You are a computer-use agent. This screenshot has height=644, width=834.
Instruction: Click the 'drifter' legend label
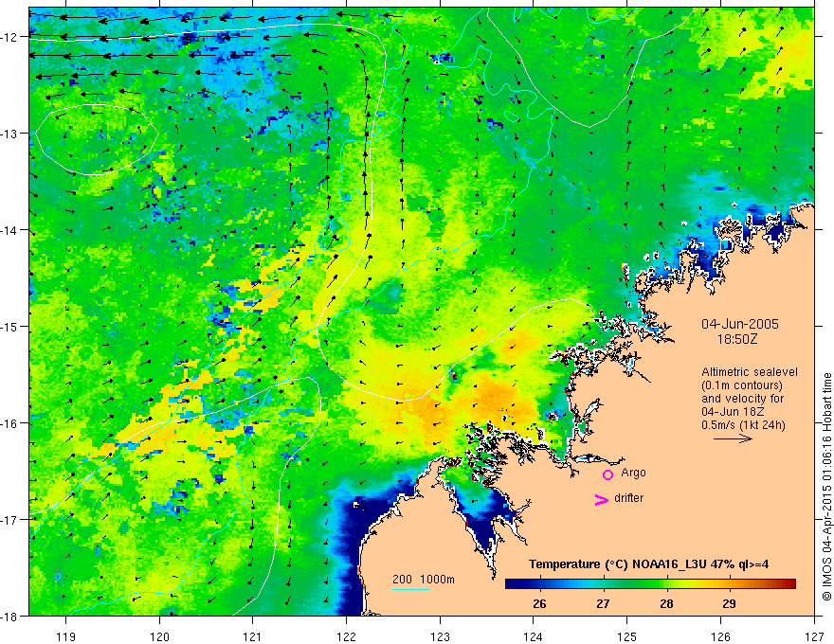[x=628, y=498]
